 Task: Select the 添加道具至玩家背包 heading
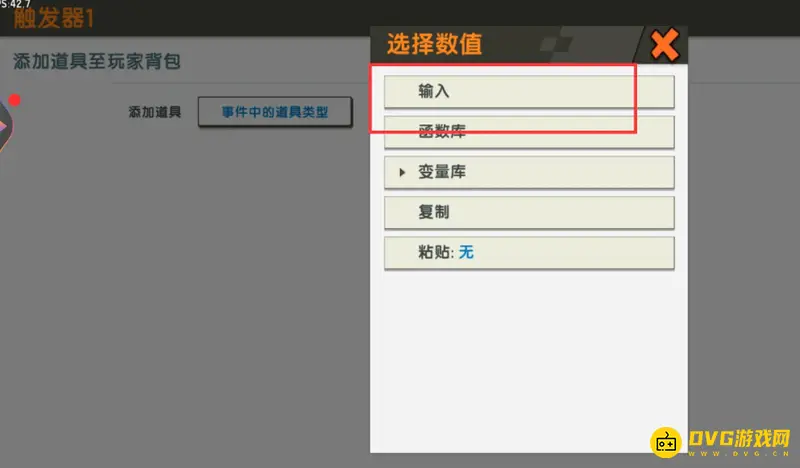[x=97, y=61]
